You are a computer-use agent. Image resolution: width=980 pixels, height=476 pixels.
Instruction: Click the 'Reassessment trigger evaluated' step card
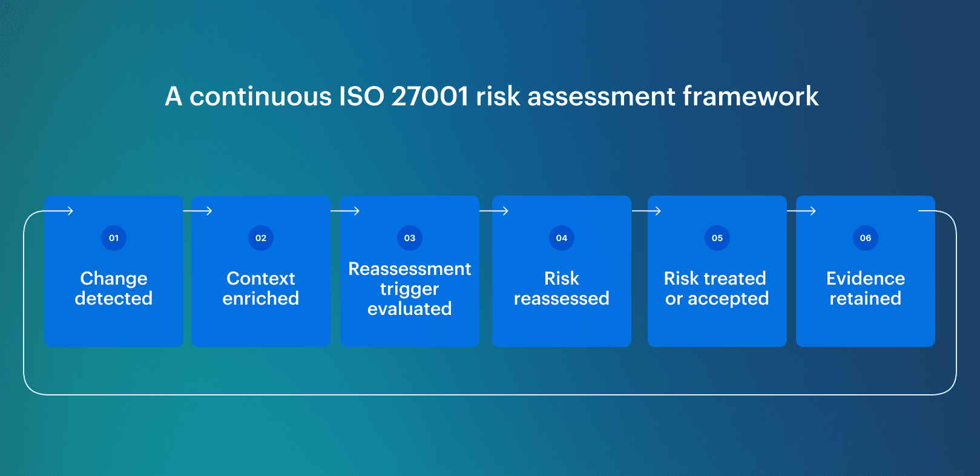410,271
